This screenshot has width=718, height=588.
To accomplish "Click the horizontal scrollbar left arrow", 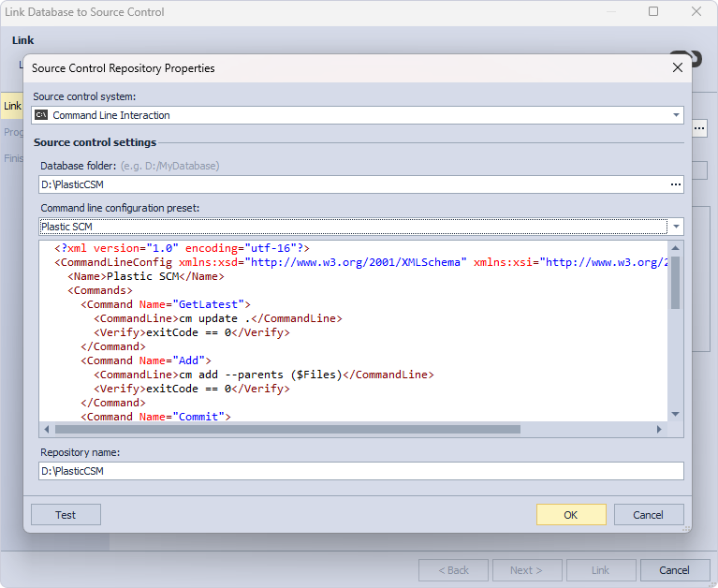I will pyautogui.click(x=47, y=430).
